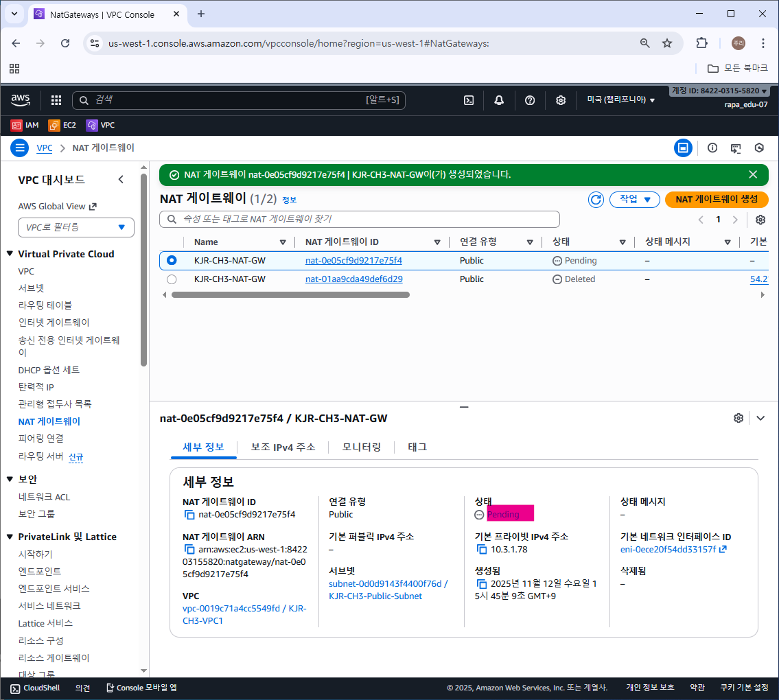
Task: Copy the creation timestamp
Action: [x=481, y=584]
